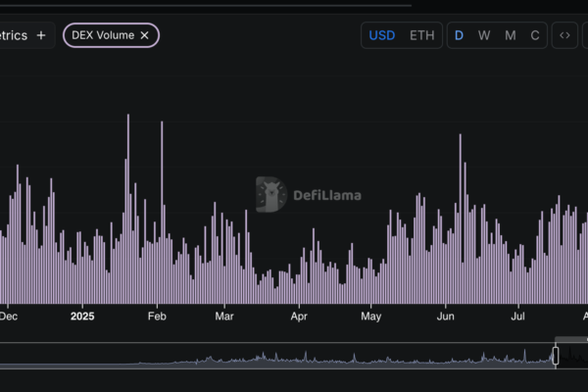Click the selected range window in the timeline
This screenshot has height=392, width=588.
click(573, 356)
